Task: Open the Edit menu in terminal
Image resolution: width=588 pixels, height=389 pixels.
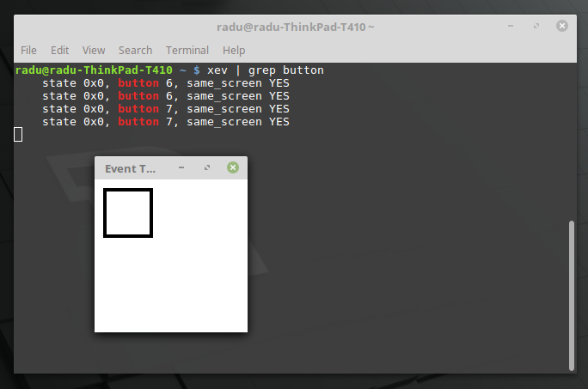Action: (x=59, y=50)
